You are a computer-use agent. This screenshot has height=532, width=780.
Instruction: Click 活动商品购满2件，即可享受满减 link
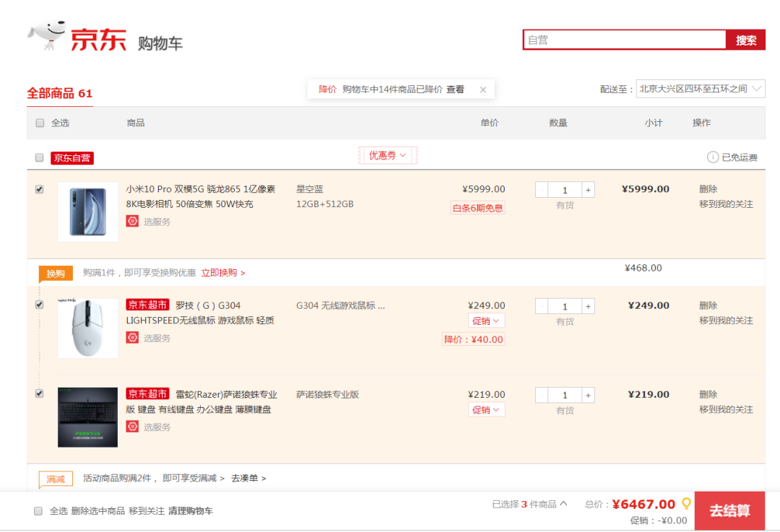154,479
